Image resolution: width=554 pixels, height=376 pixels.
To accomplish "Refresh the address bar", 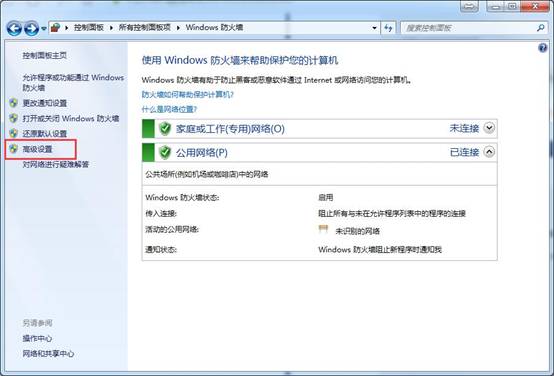I will click(x=388, y=28).
